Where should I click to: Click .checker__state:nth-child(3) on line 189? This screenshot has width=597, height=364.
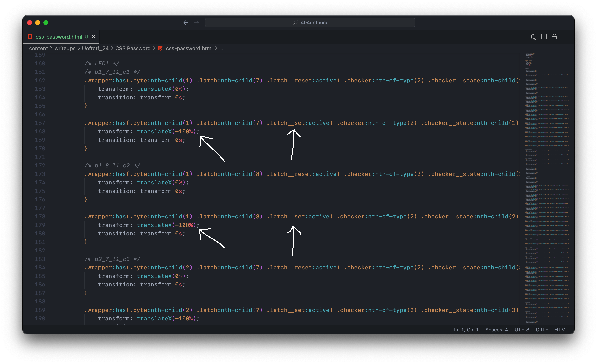tap(470, 310)
